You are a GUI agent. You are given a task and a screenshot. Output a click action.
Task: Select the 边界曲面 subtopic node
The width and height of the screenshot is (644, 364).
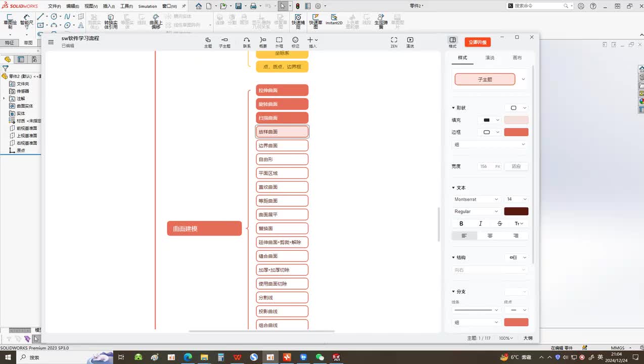coord(282,146)
